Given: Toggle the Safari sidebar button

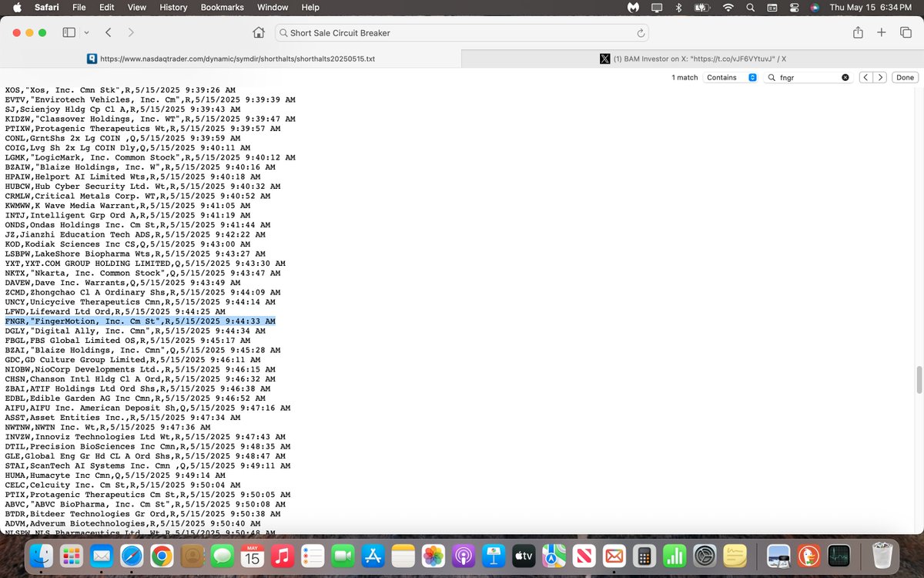Looking at the screenshot, I should pyautogui.click(x=69, y=32).
